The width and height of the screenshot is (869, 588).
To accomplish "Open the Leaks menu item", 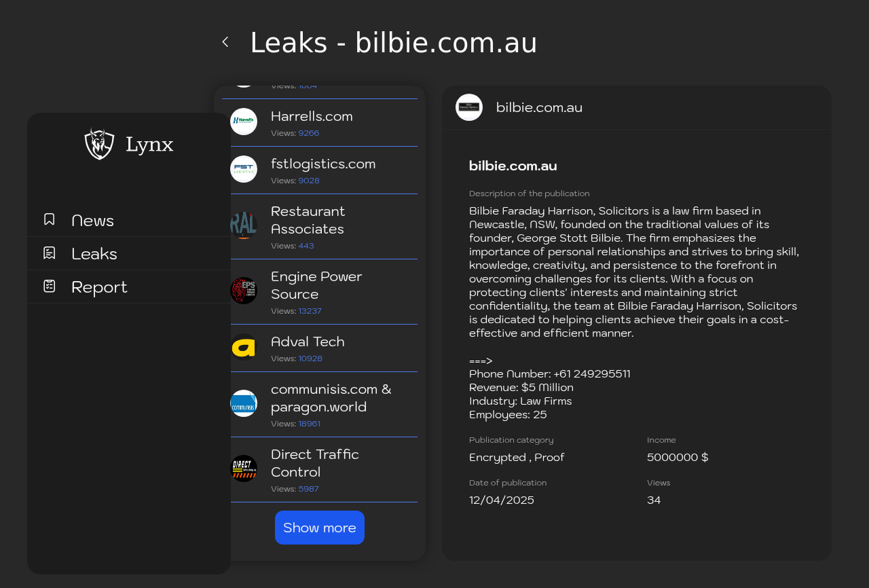I will tap(129, 253).
